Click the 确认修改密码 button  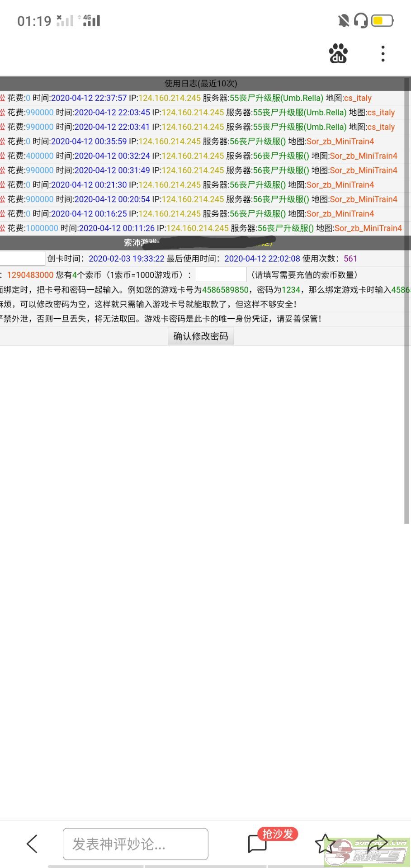pos(201,336)
